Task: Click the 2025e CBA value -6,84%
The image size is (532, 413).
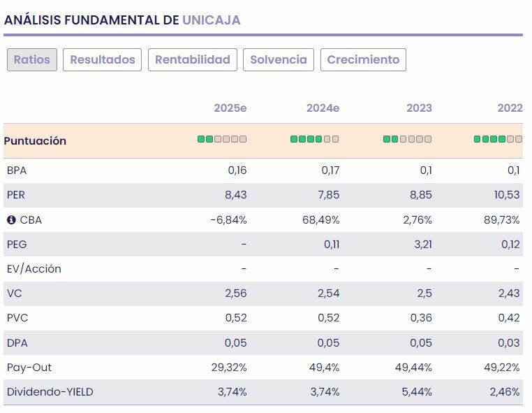Action: 228,220
